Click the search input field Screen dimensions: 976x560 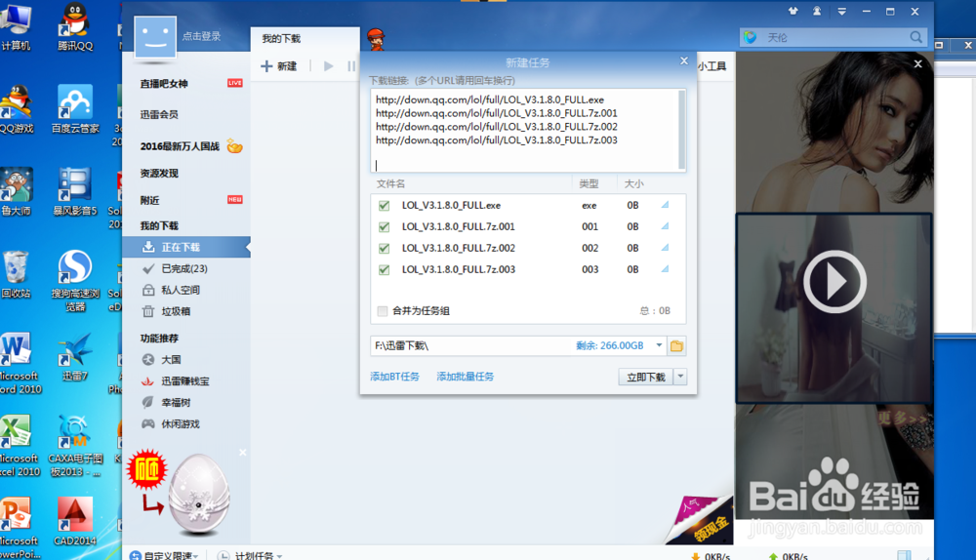click(834, 37)
